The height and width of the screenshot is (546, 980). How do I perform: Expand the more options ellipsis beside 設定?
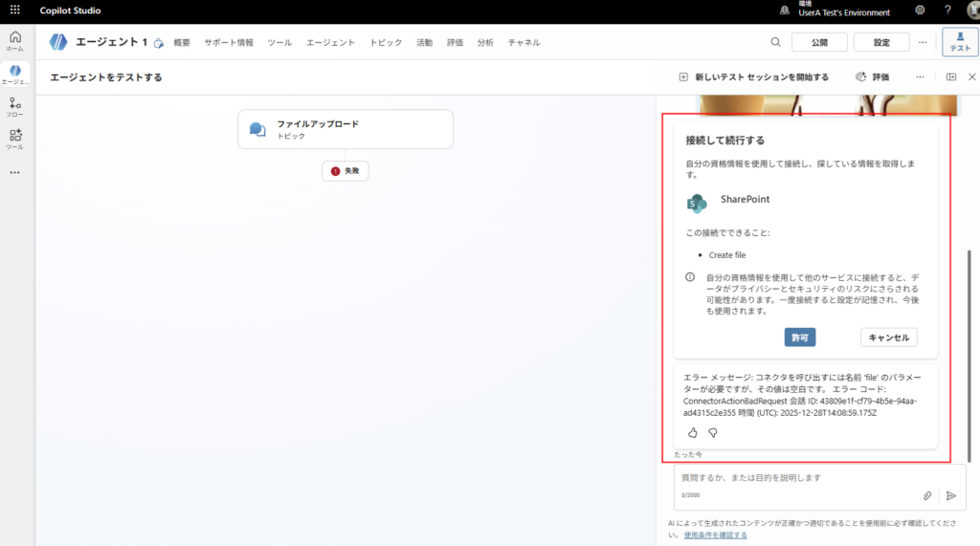[x=923, y=42]
